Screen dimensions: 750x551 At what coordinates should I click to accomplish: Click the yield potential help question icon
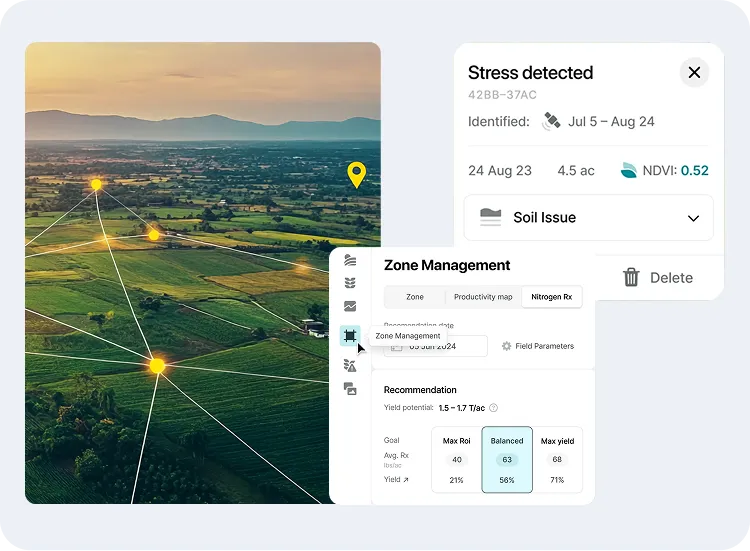pyautogui.click(x=493, y=408)
